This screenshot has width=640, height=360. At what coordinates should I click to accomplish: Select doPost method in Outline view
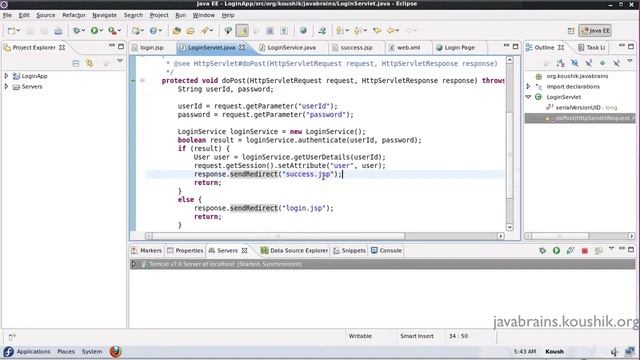tap(580, 118)
